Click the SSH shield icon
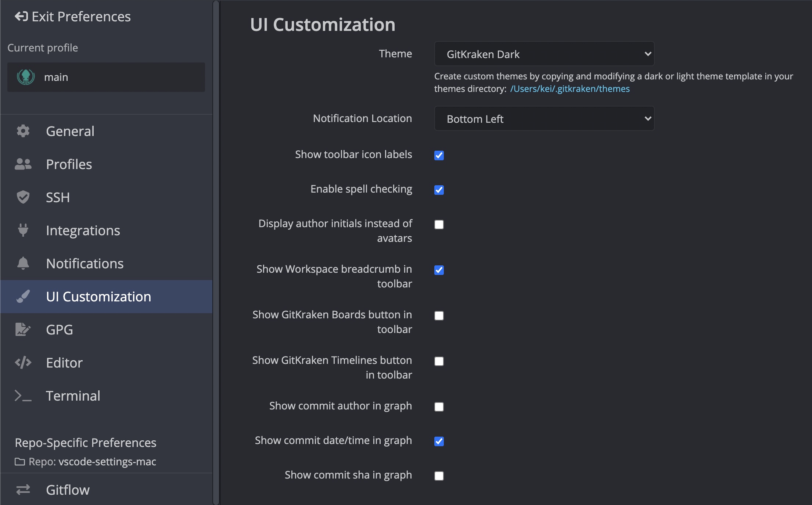812x505 pixels. pos(23,197)
